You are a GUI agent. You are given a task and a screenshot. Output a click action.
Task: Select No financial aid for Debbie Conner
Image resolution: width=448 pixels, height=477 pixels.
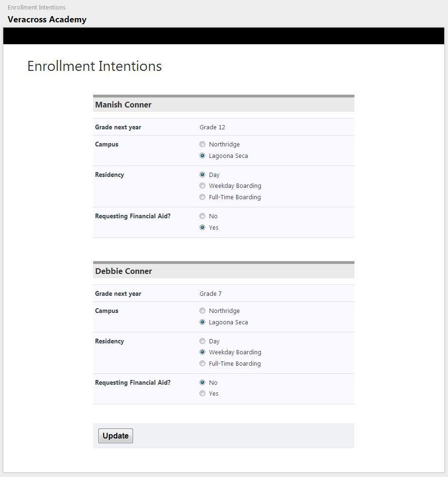pyautogui.click(x=202, y=382)
